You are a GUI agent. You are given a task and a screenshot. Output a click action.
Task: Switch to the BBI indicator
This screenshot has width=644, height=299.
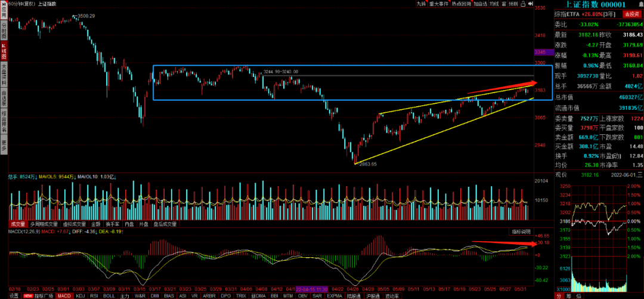coord(274,295)
